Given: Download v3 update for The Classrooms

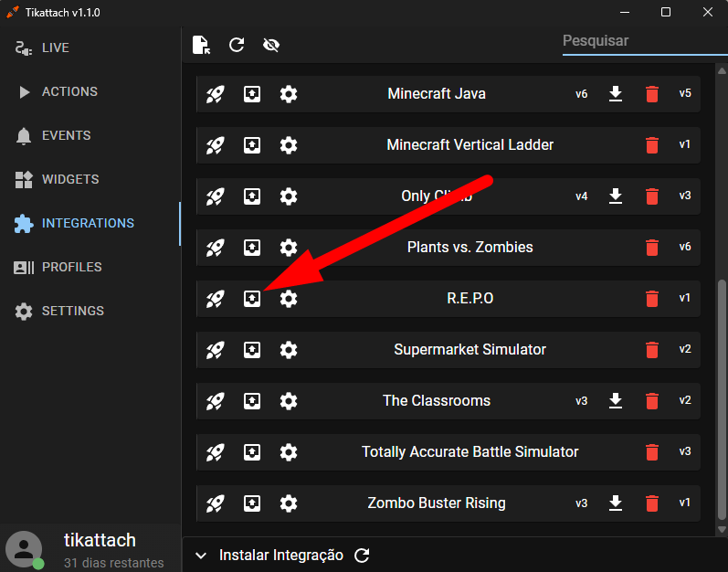Looking at the screenshot, I should coord(616,400).
